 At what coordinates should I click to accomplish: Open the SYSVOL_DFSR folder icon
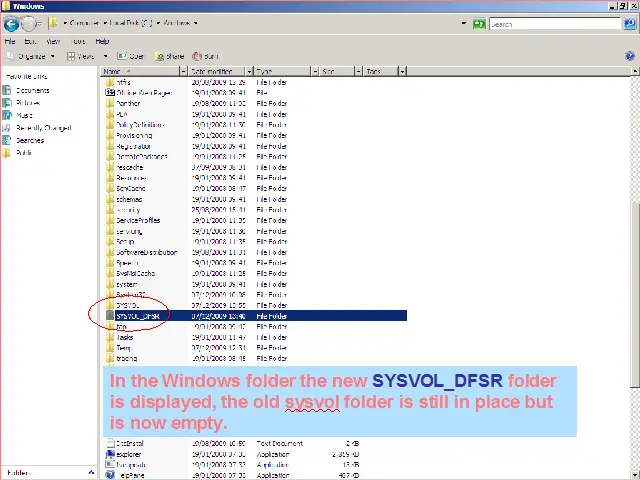tap(110, 316)
